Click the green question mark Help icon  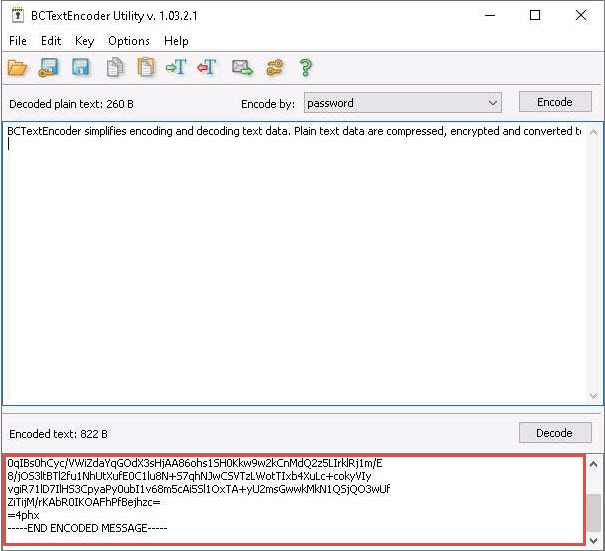point(306,68)
